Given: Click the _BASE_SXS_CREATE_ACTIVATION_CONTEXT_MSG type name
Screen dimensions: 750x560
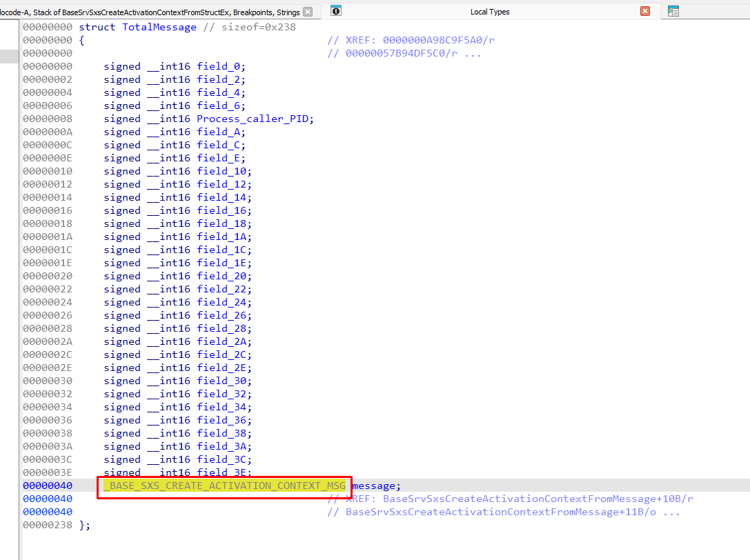Looking at the screenshot, I should 224,486.
